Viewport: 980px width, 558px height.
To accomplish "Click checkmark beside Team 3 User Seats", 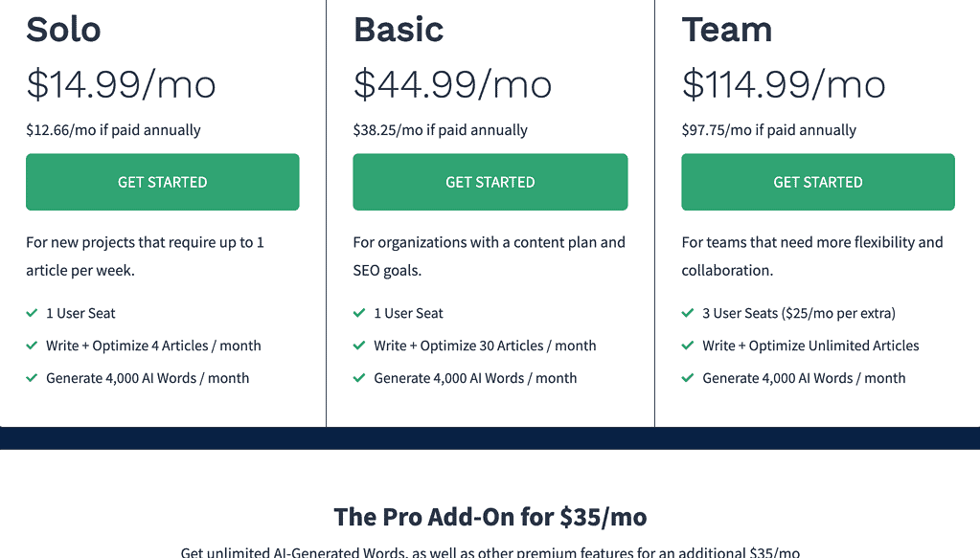I will point(688,313).
